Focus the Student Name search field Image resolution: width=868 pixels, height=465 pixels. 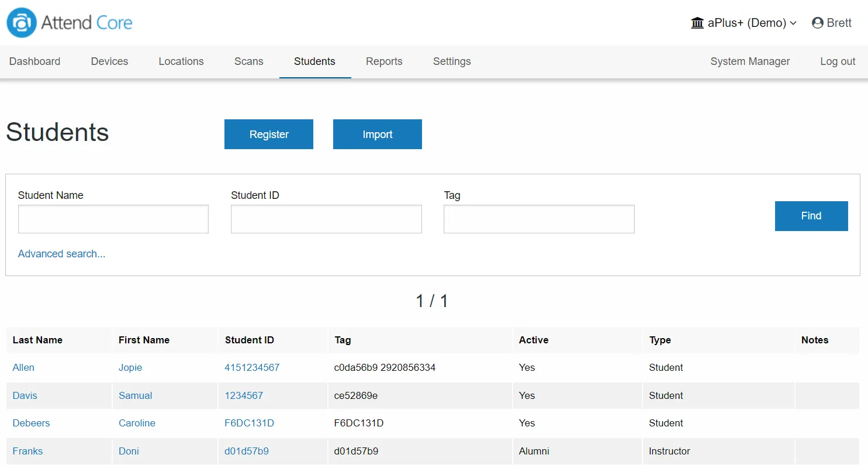point(113,219)
